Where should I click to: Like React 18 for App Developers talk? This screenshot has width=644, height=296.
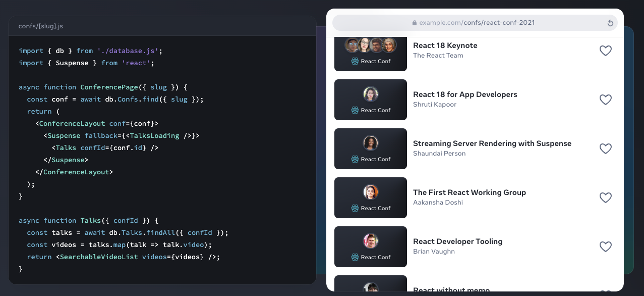605,100
